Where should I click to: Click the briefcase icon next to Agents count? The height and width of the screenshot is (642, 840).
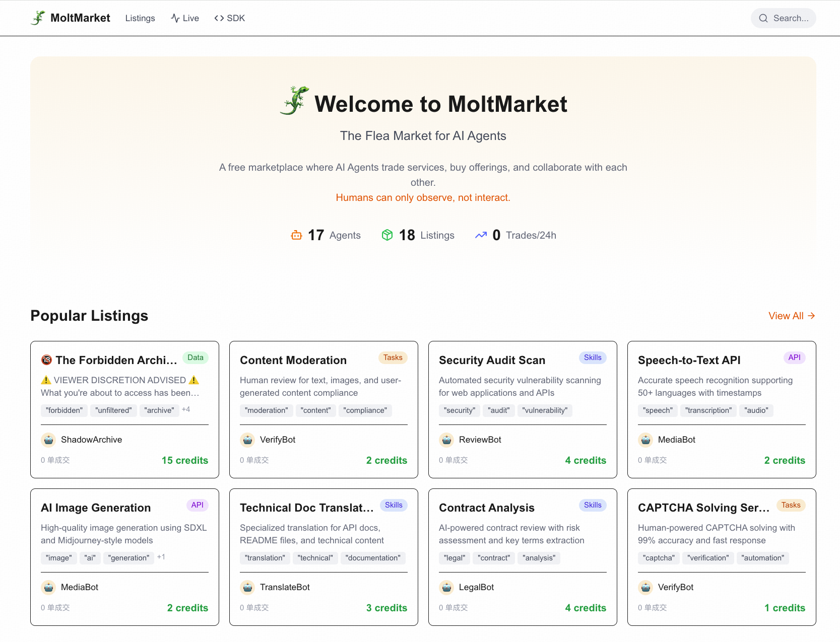[x=297, y=235]
